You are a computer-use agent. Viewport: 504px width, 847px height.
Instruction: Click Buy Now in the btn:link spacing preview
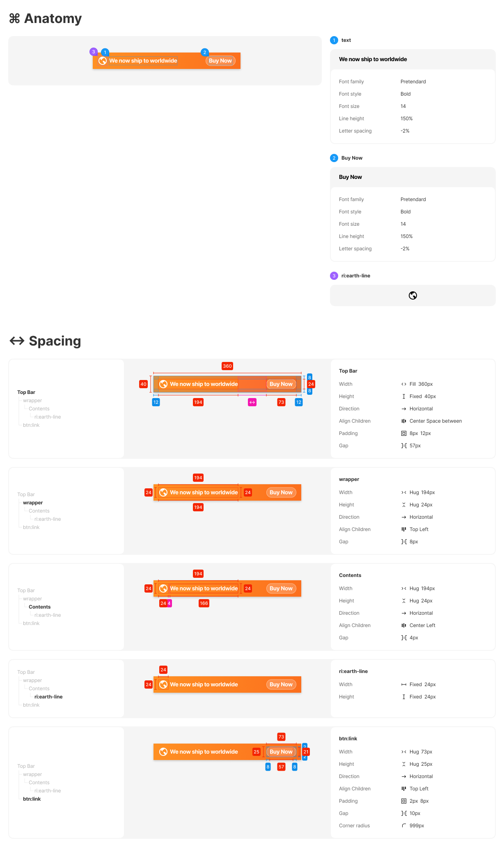click(281, 752)
